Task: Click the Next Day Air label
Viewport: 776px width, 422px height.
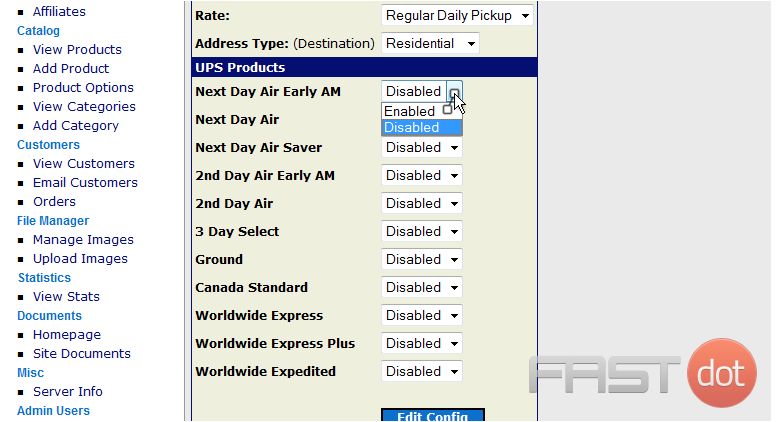Action: point(237,119)
